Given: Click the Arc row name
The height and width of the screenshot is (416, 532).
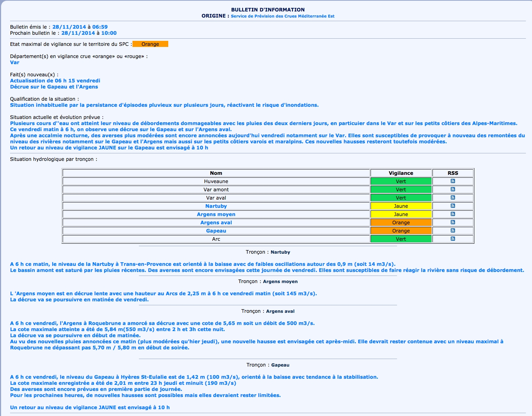Looking at the screenshot, I should point(216,239).
